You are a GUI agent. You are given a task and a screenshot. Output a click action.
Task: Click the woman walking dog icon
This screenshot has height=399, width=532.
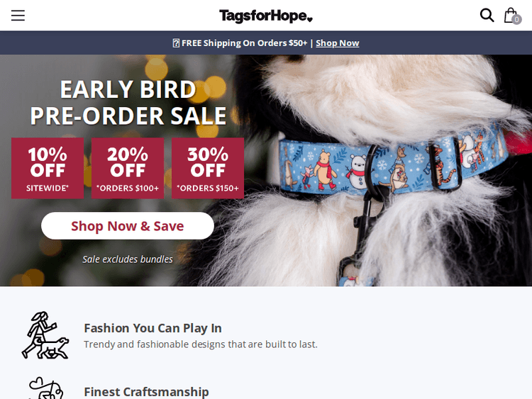click(45, 335)
